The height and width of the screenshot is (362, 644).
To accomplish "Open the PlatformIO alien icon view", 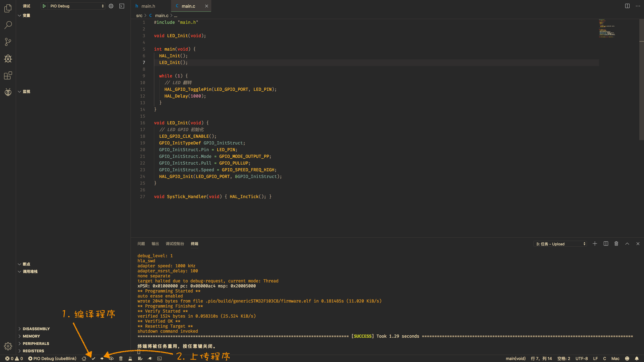I will (x=8, y=92).
